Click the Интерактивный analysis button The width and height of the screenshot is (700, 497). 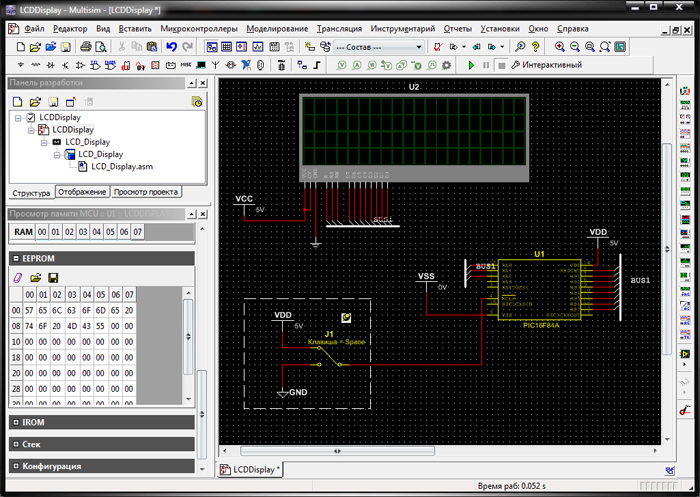pyautogui.click(x=547, y=65)
